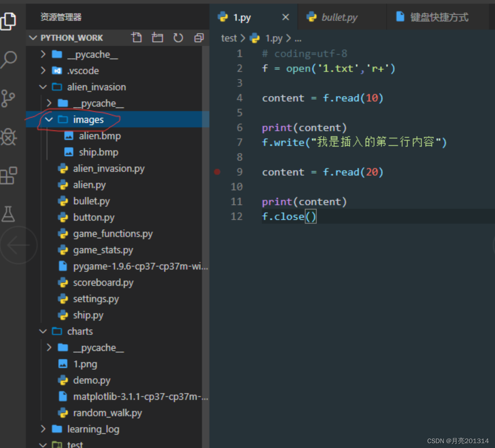The image size is (495, 448).
Task: Place cursor in f.close() on line 12
Action: point(289,216)
